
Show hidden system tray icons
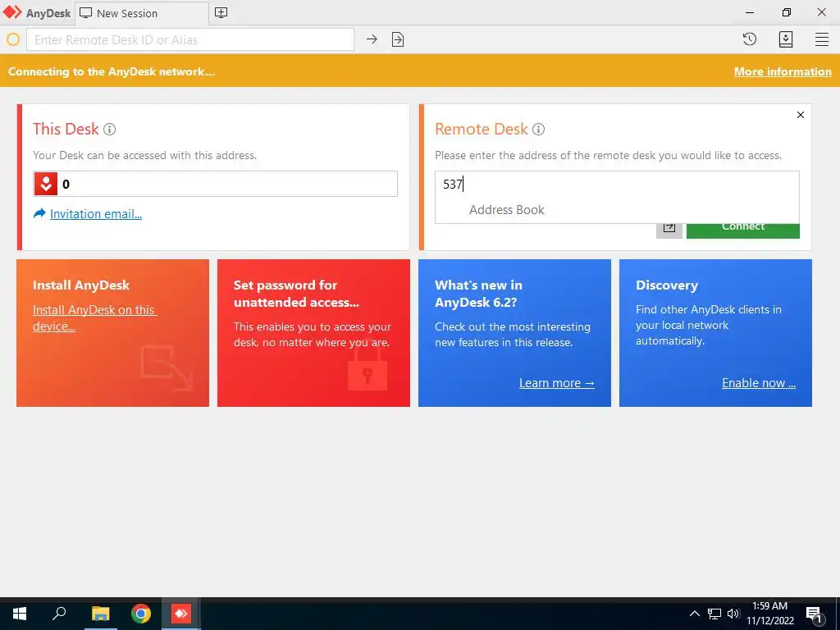coord(694,614)
